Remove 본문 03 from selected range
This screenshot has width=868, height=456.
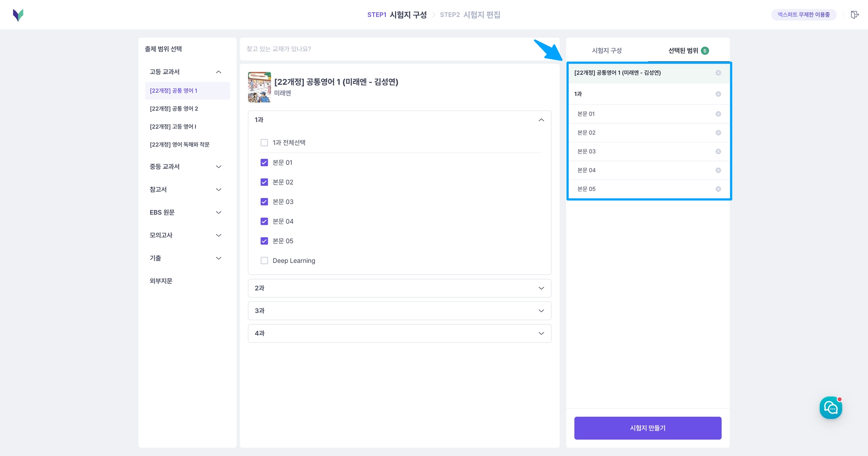coord(718,152)
